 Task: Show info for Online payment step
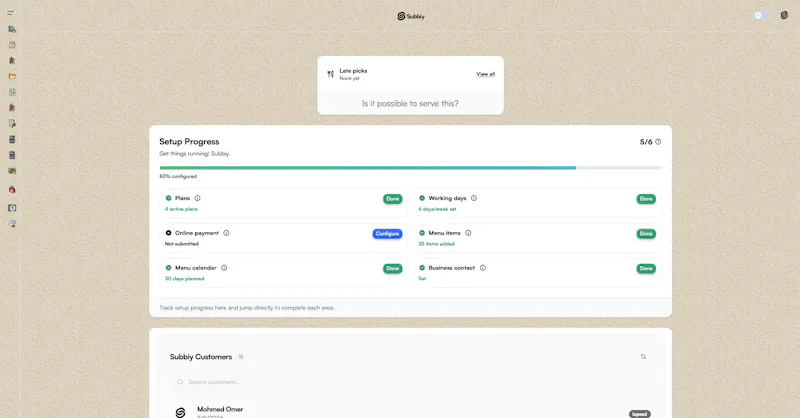click(226, 233)
